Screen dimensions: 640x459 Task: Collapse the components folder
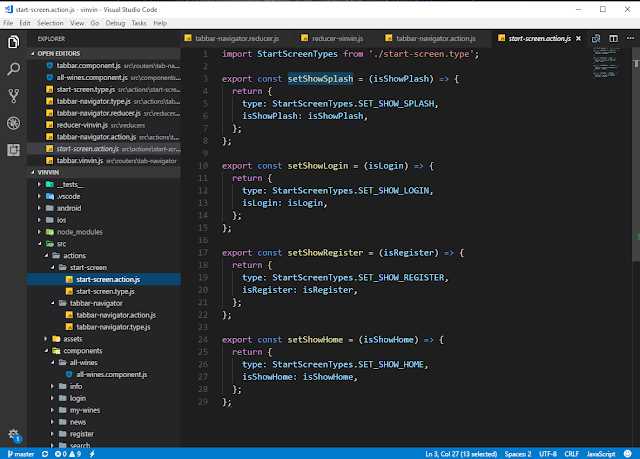(x=104, y=350)
